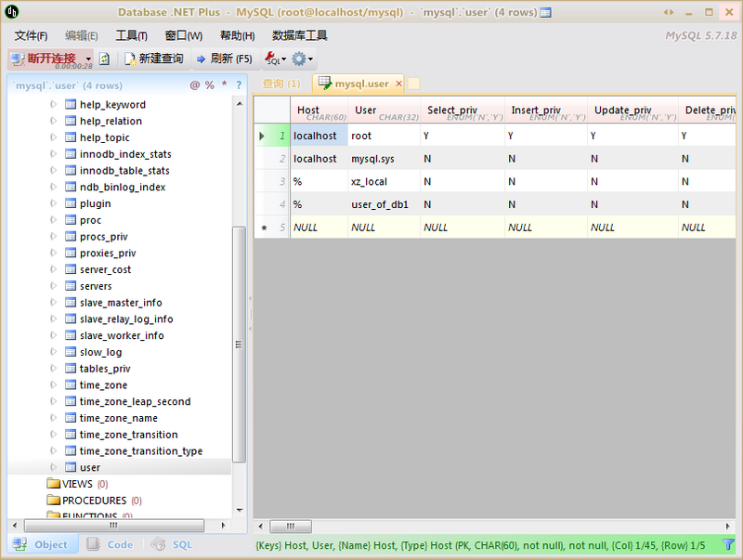This screenshot has height=560, width=743.
Task: Select the mysql.sys user cell
Action: (x=384, y=159)
